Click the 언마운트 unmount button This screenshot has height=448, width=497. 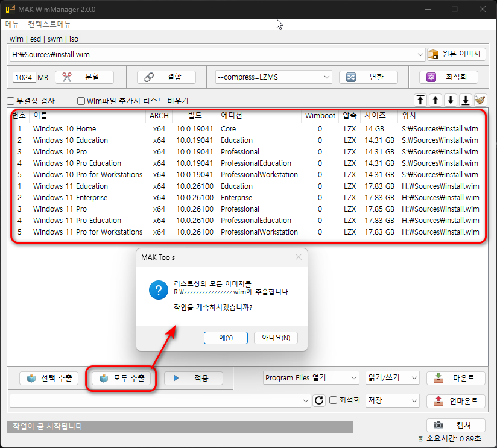(456, 401)
